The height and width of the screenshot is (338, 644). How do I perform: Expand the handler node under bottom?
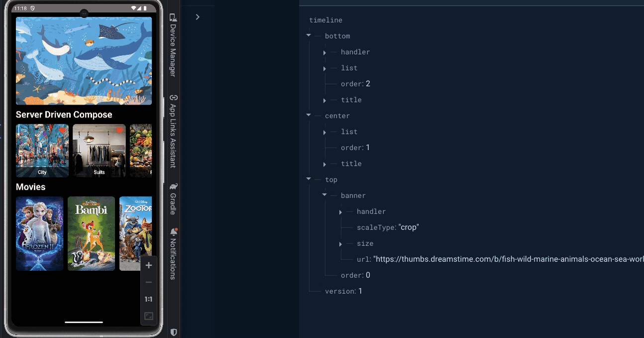click(324, 52)
